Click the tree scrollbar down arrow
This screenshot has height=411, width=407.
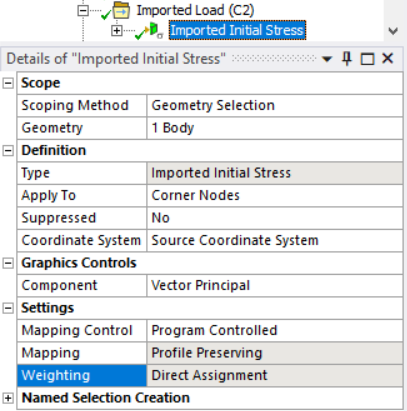coord(393,32)
